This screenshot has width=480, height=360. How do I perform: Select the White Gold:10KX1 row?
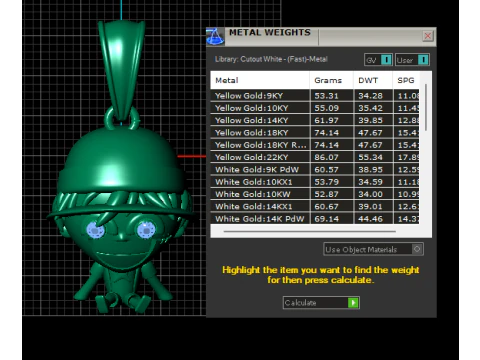315,182
